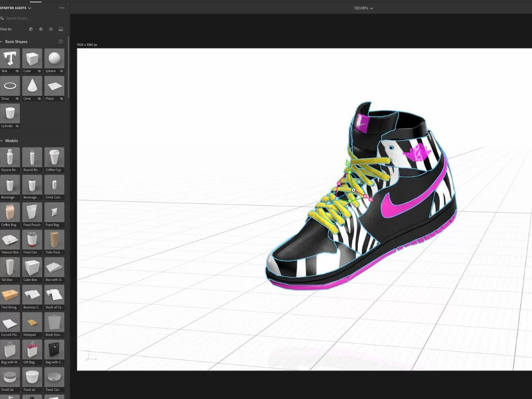Collapse the Basic Shapes section
532x399 pixels.
[2, 42]
